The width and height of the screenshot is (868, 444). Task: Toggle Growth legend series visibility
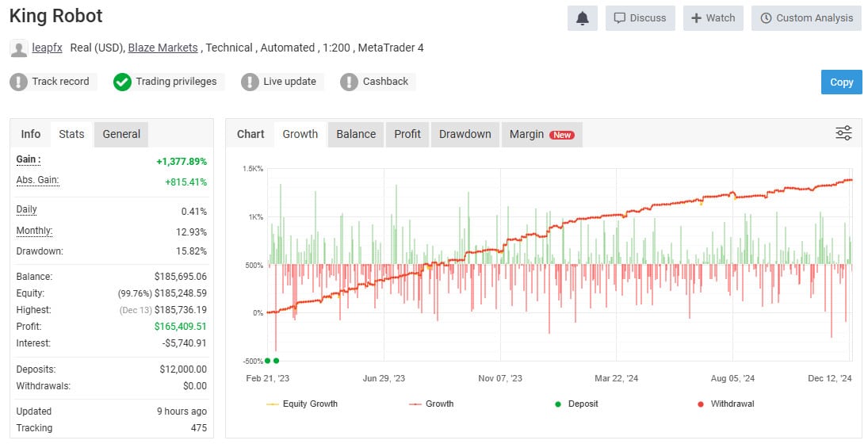tap(431, 404)
